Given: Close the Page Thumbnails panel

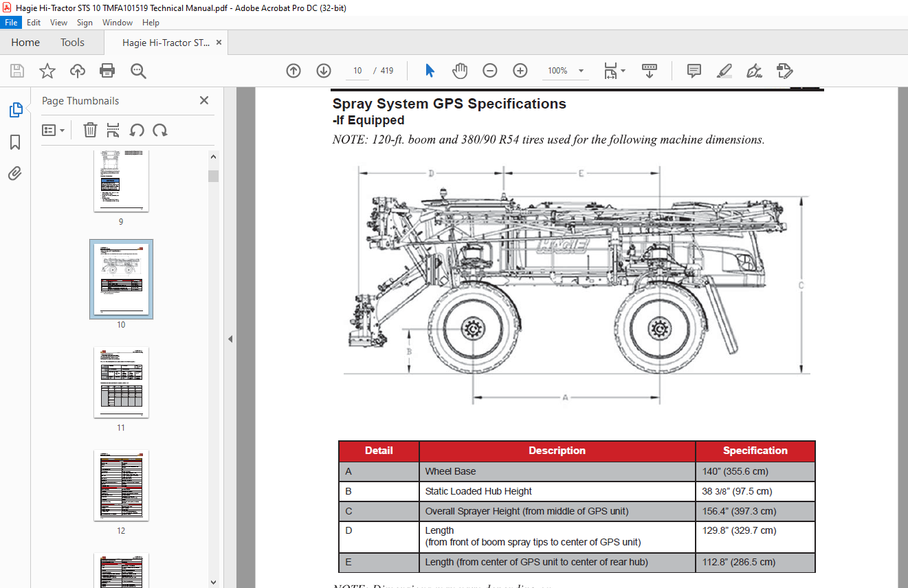Looking at the screenshot, I should click(204, 100).
